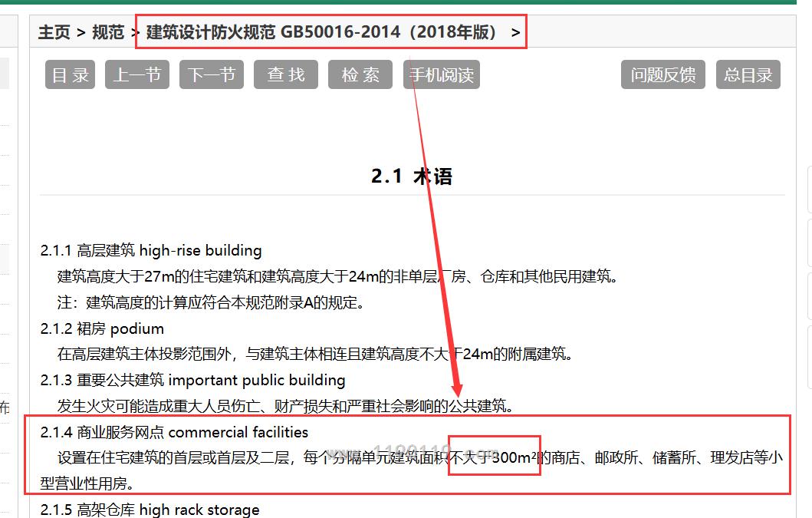Select the 2.1 术语 section heading
This screenshot has height=518, width=812.
412,177
